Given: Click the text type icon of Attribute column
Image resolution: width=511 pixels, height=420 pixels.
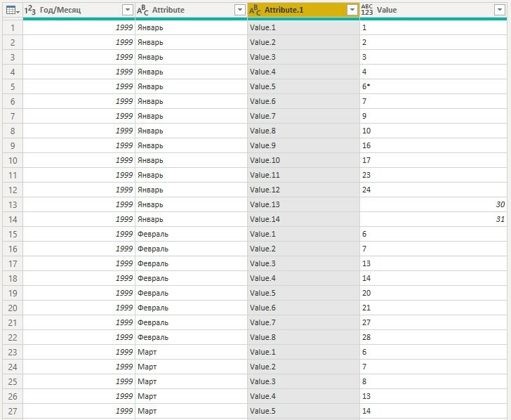Looking at the screenshot, I should pos(142,10).
